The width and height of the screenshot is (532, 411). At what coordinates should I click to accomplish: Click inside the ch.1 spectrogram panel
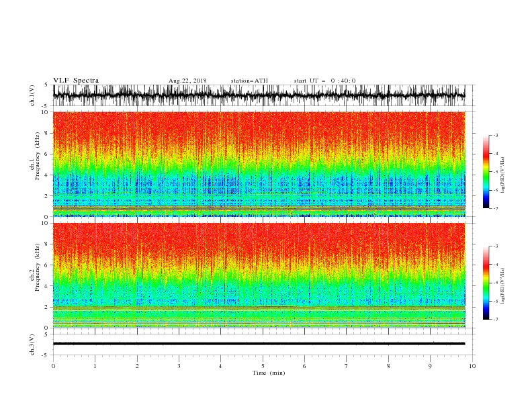click(x=259, y=164)
